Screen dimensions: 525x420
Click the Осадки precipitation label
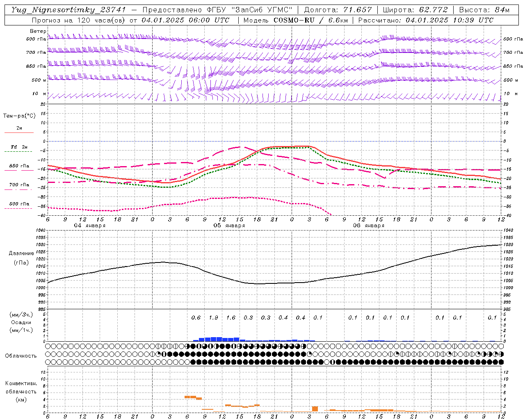[21, 322]
